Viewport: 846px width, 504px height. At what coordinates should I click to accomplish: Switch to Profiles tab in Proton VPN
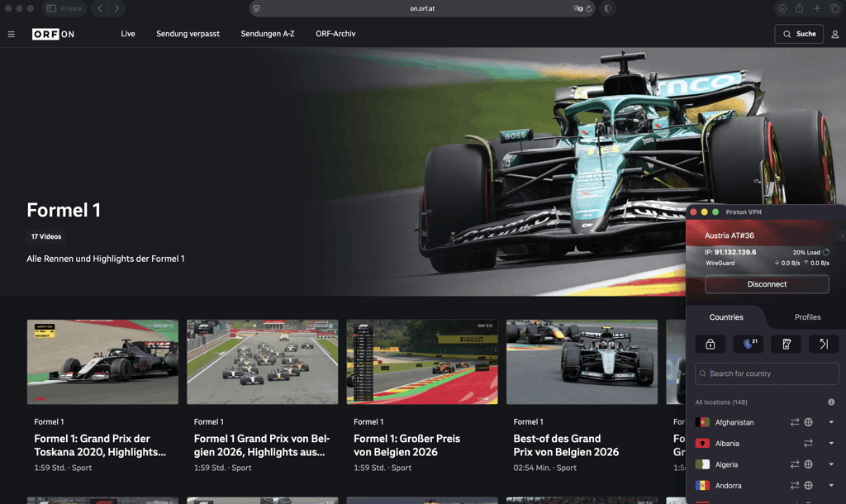pyautogui.click(x=807, y=317)
